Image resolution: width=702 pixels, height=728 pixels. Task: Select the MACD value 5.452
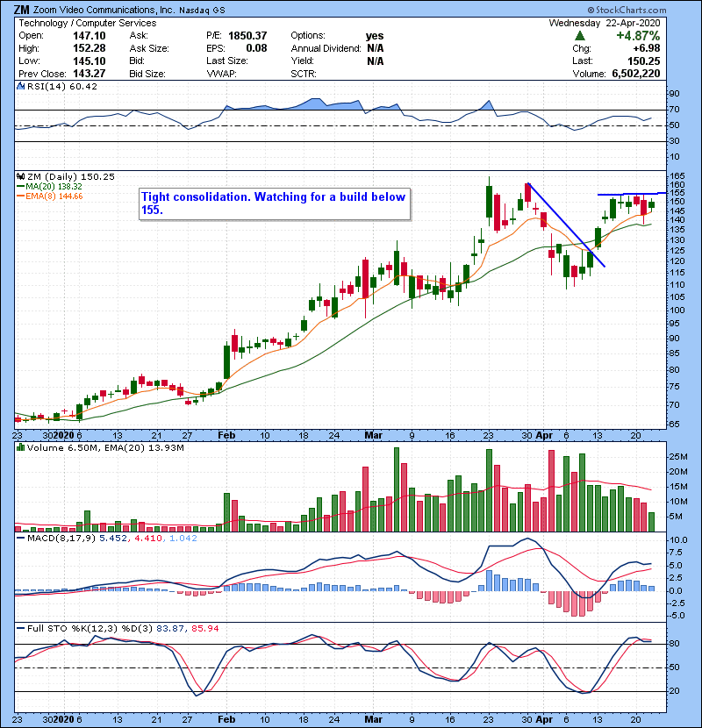(x=112, y=539)
